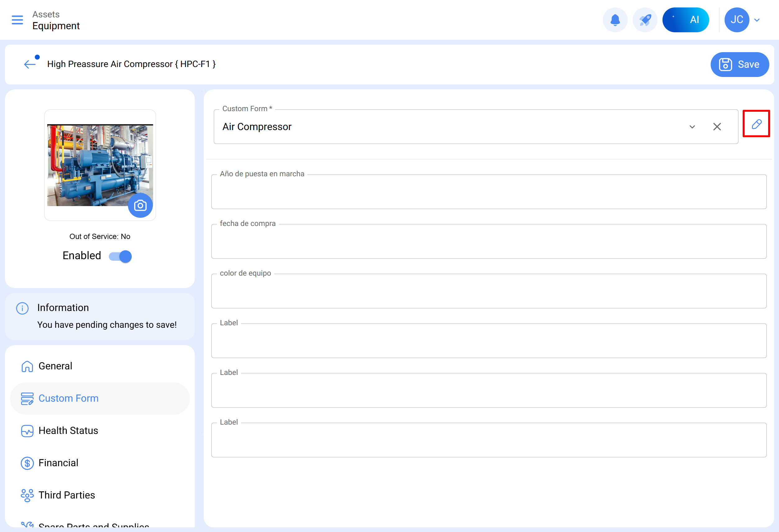
Task: Go to the Financial section
Action: click(x=58, y=463)
